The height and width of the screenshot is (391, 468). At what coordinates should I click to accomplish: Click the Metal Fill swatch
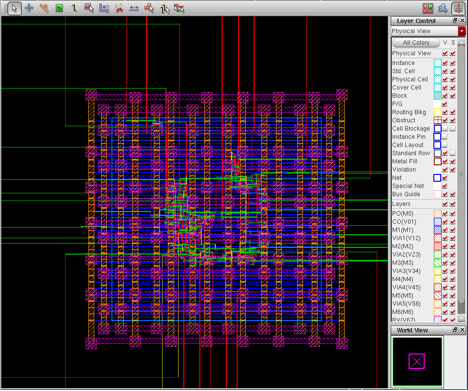pyautogui.click(x=437, y=161)
